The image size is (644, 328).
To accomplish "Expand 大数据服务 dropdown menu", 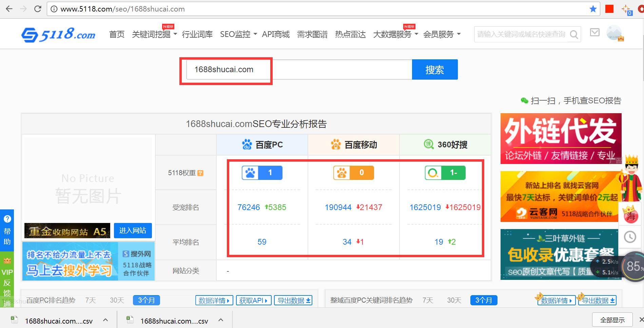I will pyautogui.click(x=395, y=34).
